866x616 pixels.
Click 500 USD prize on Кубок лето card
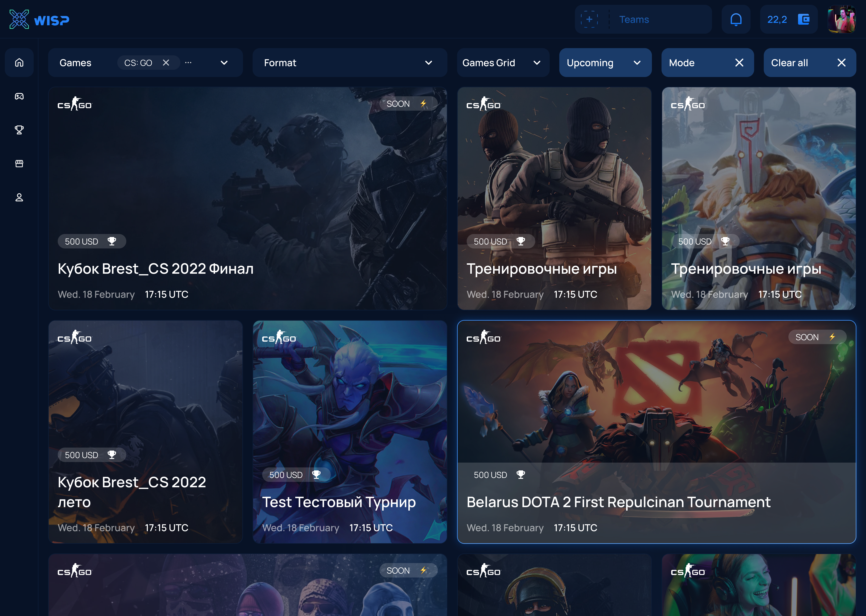[92, 454]
